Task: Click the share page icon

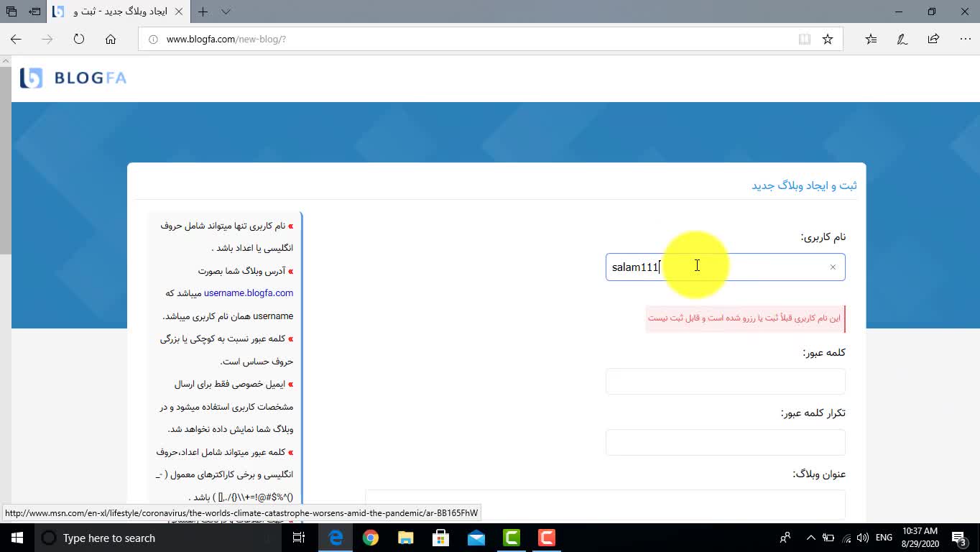Action: (933, 40)
